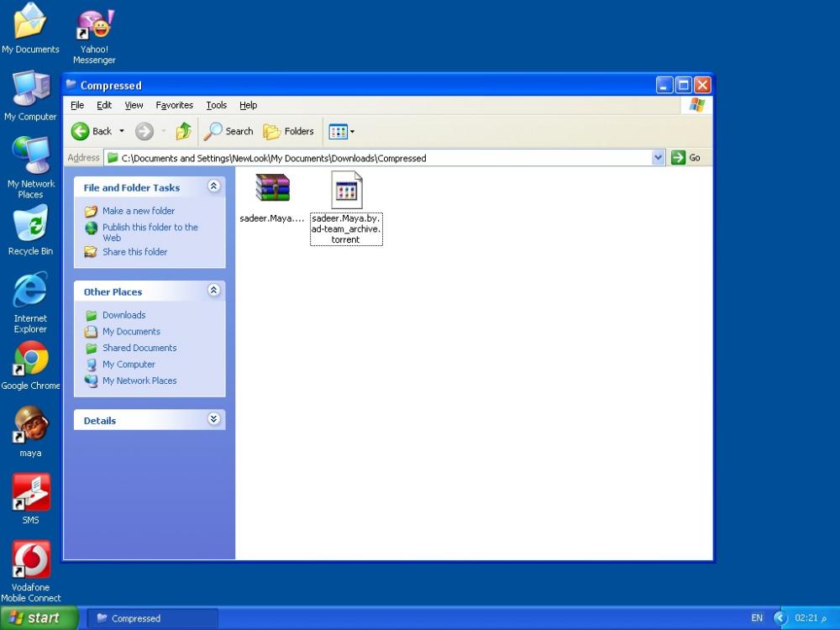Screen dimensions: 840x630
Task: Collapse the Other Places panel
Action: pyautogui.click(x=213, y=290)
